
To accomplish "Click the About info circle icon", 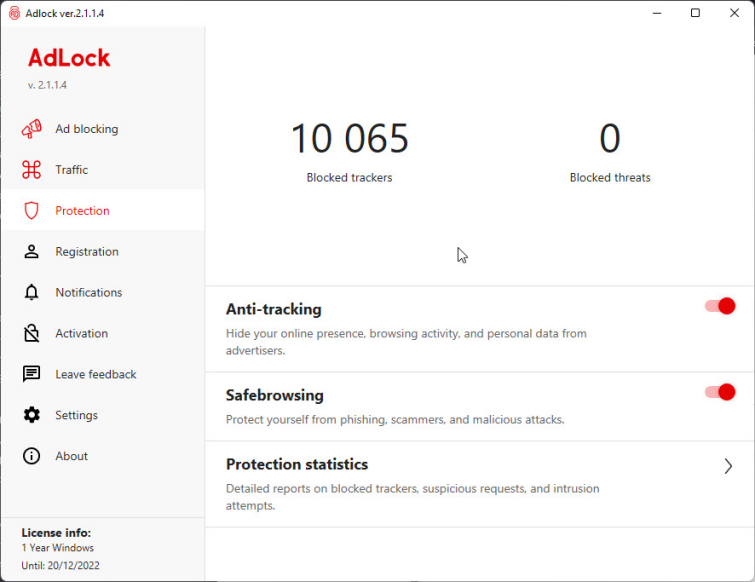I will click(x=32, y=456).
